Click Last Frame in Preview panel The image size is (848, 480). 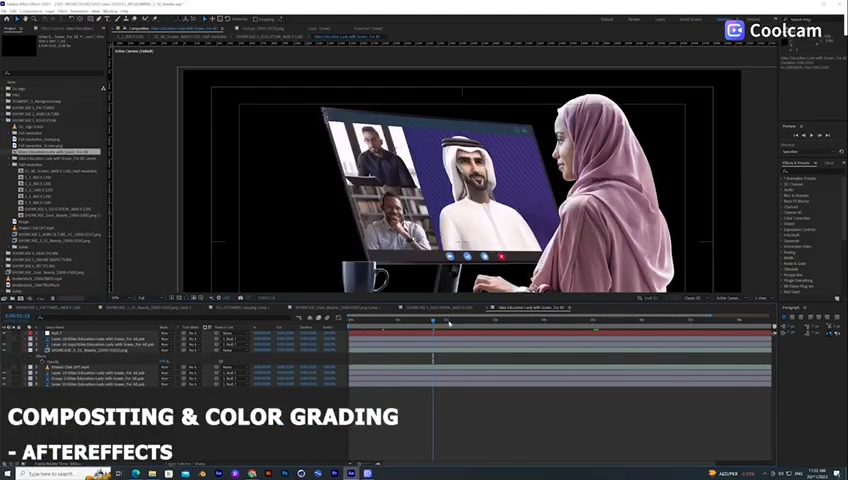click(827, 135)
